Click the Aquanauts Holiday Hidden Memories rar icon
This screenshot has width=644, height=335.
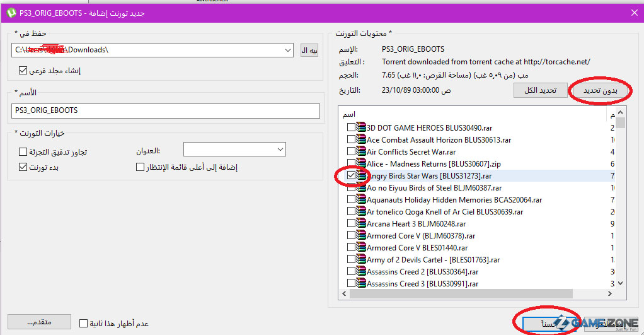tap(361, 199)
